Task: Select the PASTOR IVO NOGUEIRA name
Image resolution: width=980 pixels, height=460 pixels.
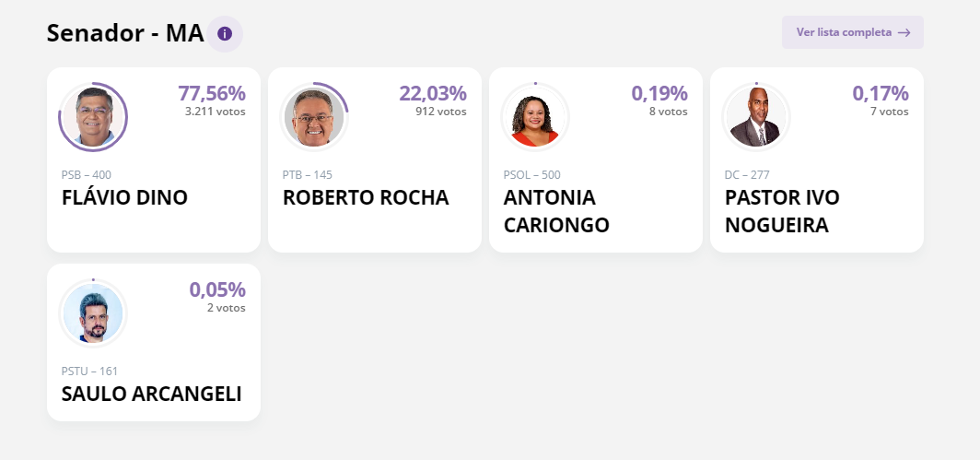Action: tap(782, 211)
